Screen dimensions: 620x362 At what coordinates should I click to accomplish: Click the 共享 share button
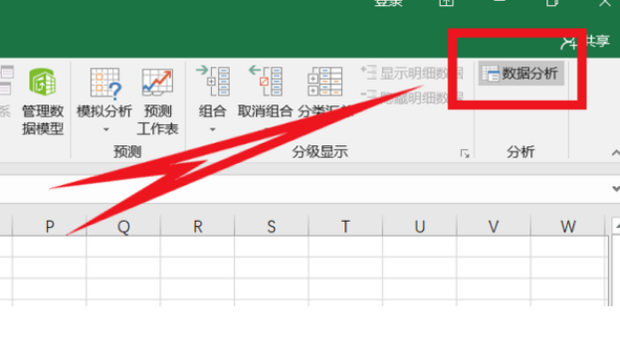coord(586,41)
